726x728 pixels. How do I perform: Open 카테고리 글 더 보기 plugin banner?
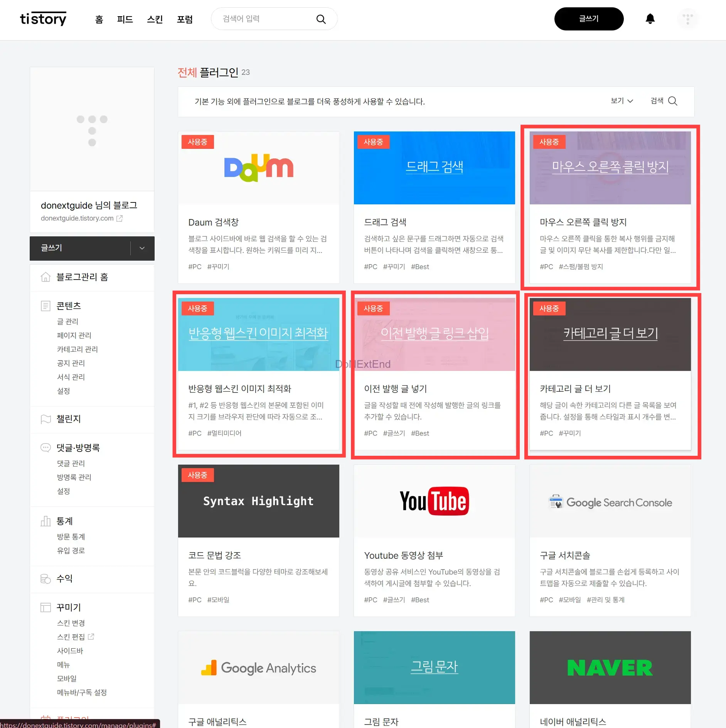pyautogui.click(x=610, y=335)
